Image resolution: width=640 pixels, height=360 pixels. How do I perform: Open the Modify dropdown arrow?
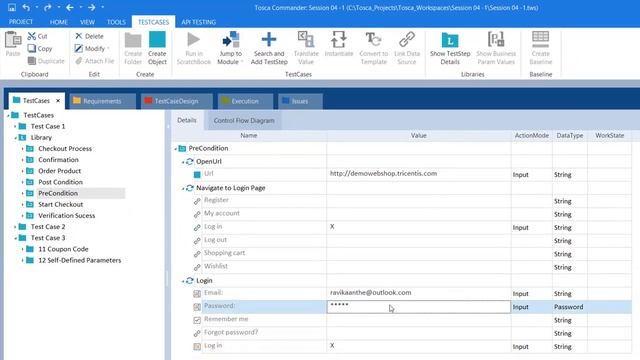[x=108, y=48]
